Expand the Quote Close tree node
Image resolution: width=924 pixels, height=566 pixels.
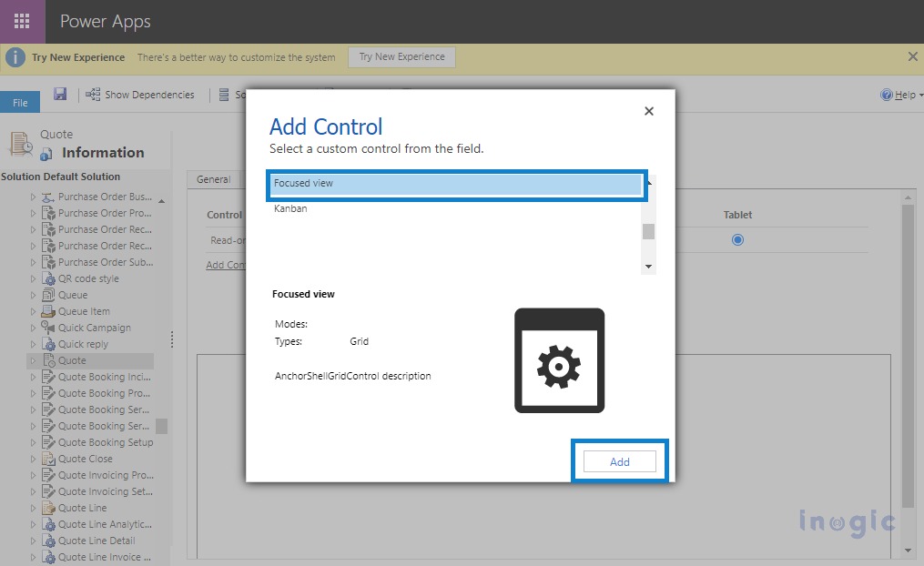pos(33,459)
